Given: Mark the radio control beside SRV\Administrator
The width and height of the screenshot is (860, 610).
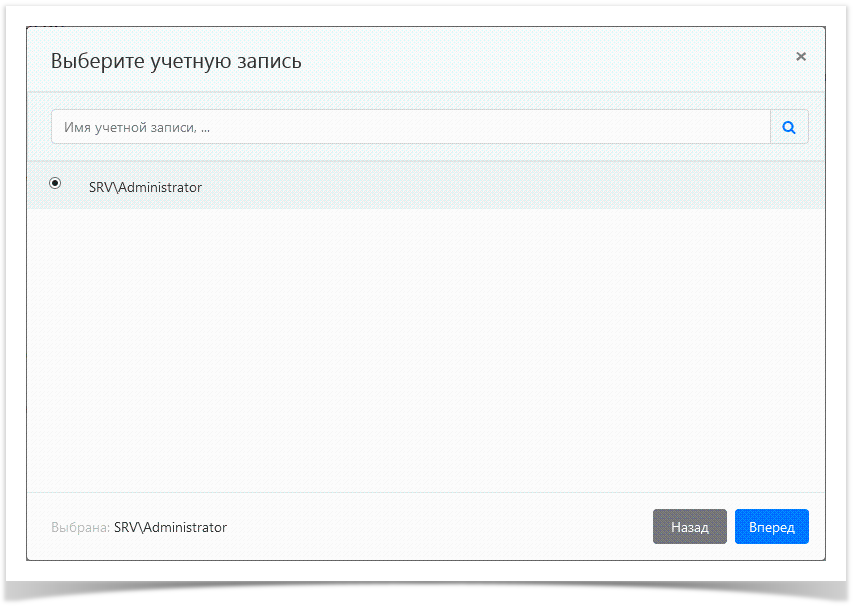Looking at the screenshot, I should click(x=55, y=183).
